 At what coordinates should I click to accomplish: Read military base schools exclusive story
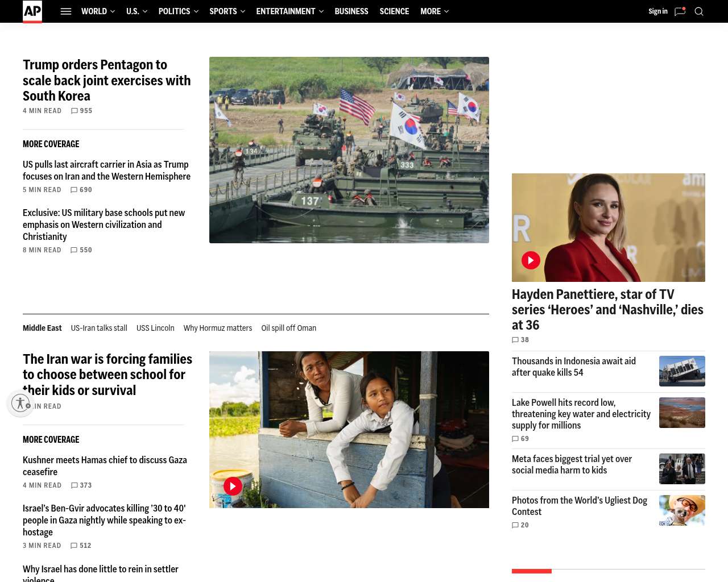(104, 225)
